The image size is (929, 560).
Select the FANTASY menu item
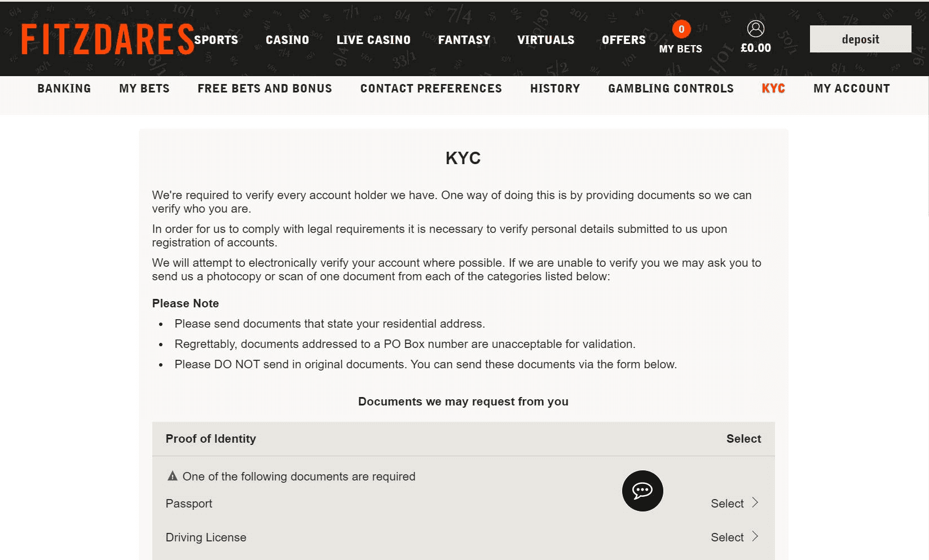tap(464, 39)
